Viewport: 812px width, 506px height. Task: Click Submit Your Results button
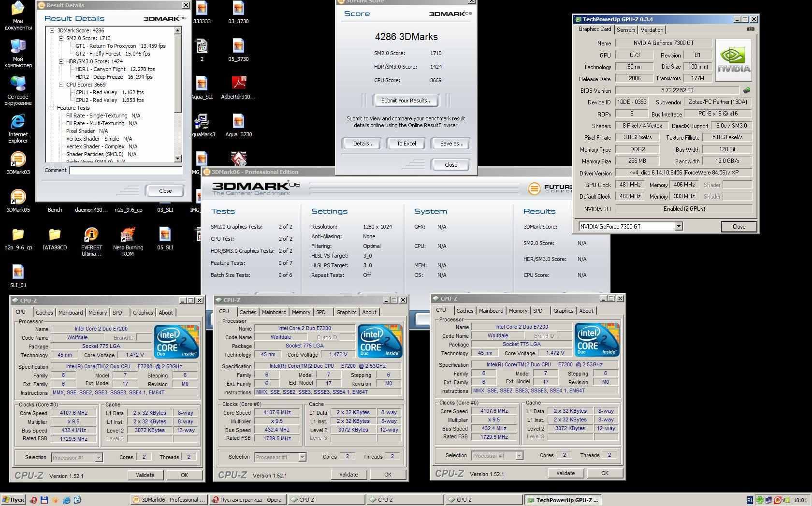coord(406,101)
